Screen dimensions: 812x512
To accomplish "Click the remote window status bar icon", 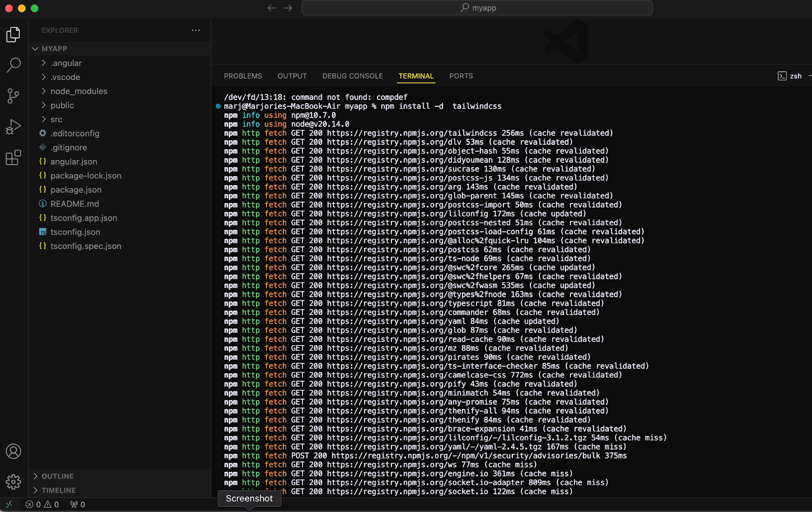I will coord(9,504).
